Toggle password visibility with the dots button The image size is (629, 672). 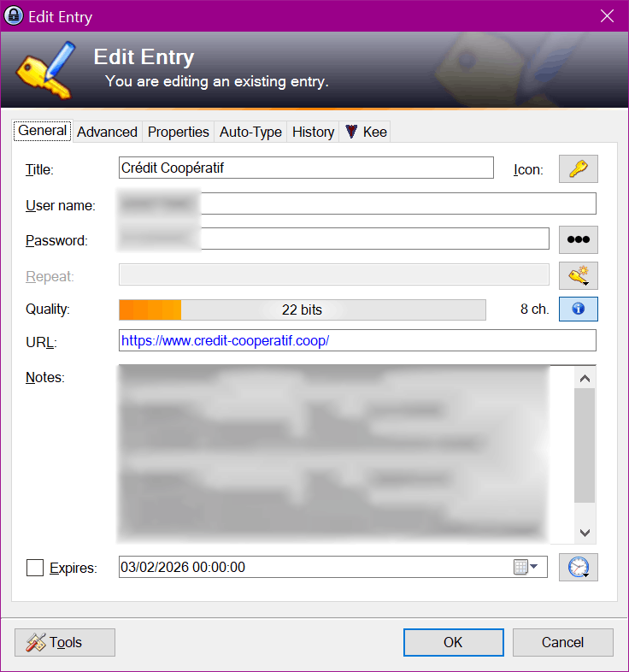click(x=578, y=240)
